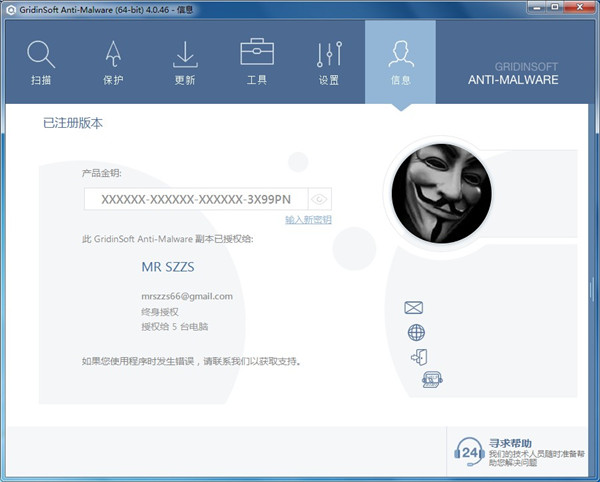Click the envelope email icon
This screenshot has width=600, height=482.
pyautogui.click(x=414, y=308)
